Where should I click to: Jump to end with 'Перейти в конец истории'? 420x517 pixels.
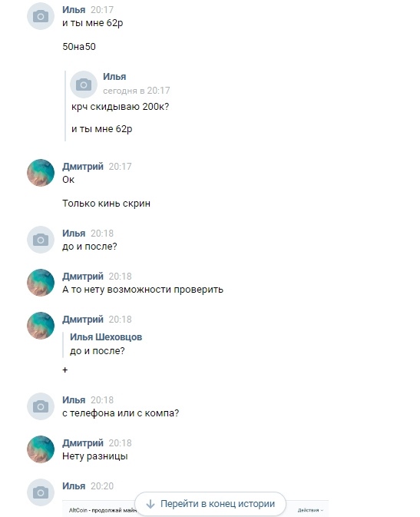[210, 504]
